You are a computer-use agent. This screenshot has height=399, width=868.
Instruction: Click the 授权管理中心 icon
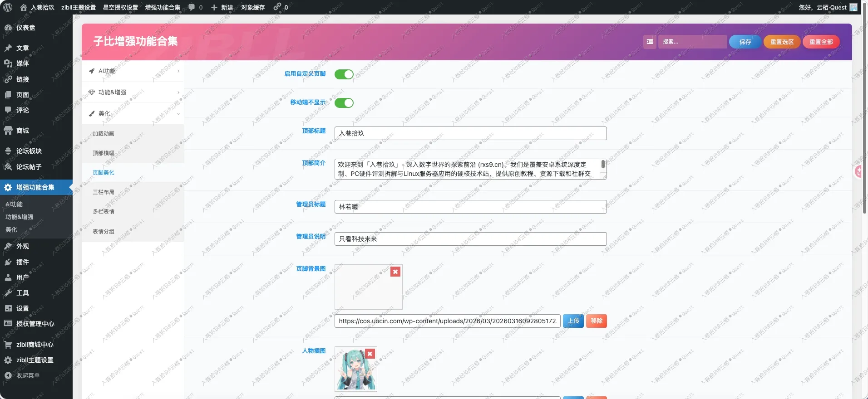coord(8,324)
